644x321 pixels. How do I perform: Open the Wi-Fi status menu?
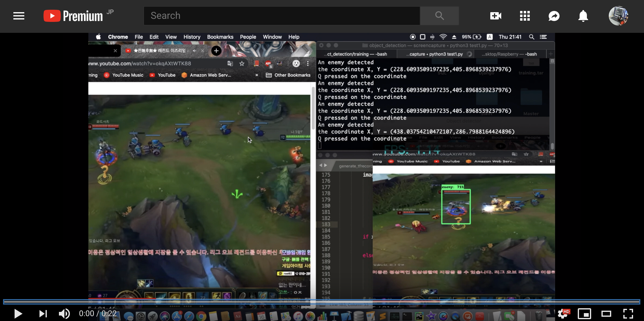[x=443, y=37]
